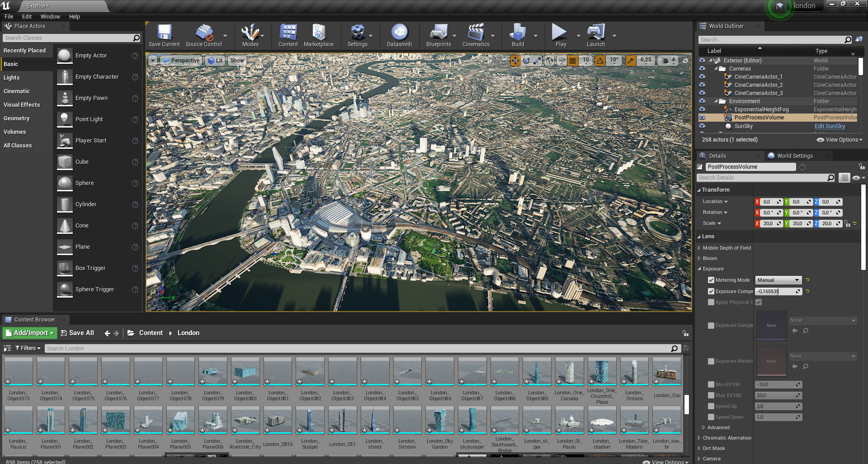Click the Lit view mode button

click(x=215, y=61)
